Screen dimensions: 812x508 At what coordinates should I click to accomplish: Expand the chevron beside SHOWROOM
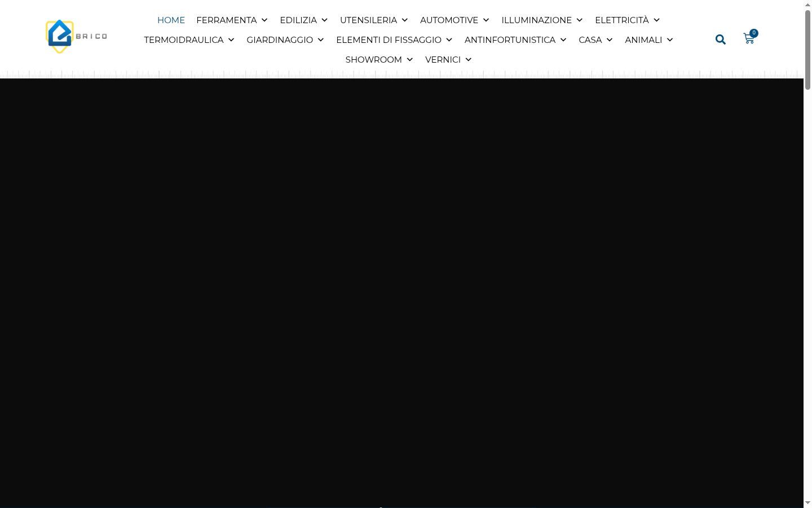(409, 60)
